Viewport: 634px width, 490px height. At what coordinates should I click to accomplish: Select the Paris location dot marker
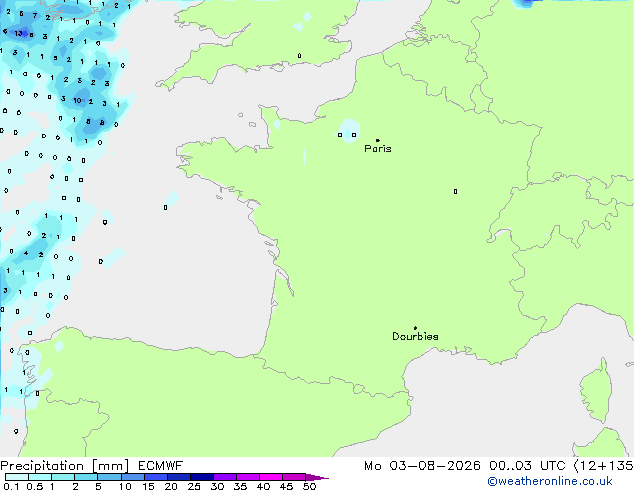tap(378, 140)
